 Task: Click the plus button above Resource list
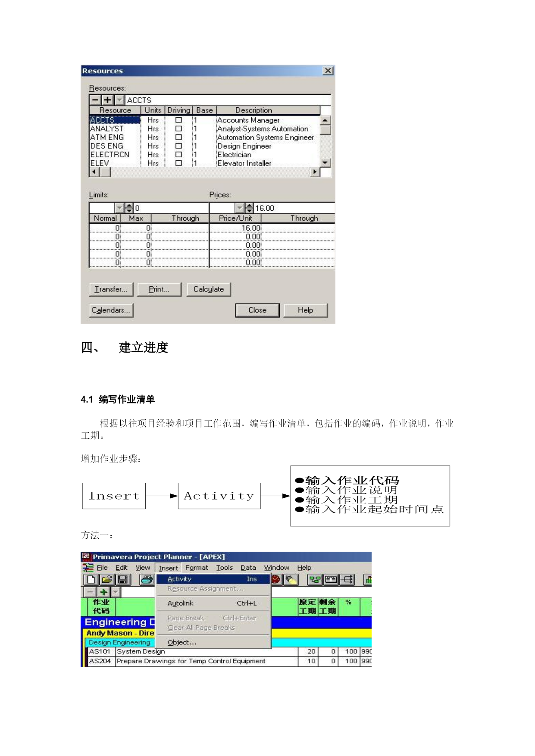(x=107, y=100)
